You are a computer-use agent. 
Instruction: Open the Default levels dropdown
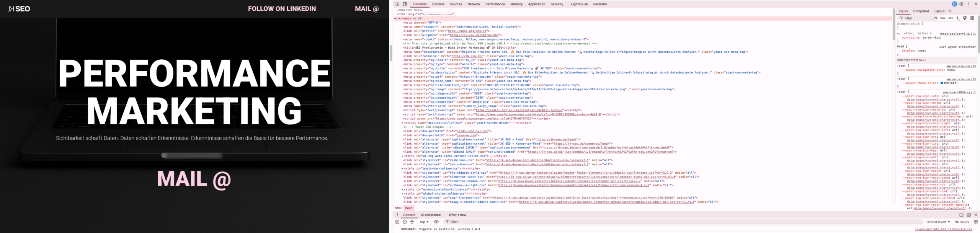[938, 222]
